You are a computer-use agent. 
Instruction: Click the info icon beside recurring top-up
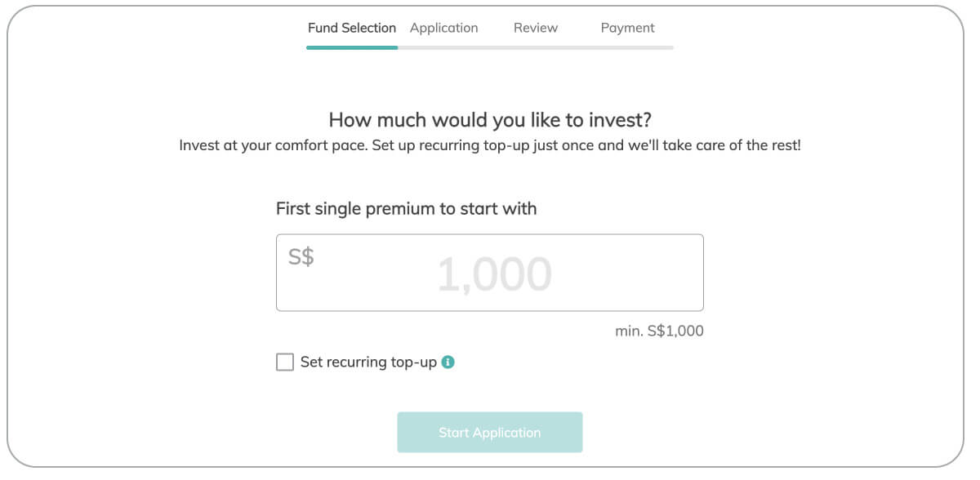pos(448,362)
